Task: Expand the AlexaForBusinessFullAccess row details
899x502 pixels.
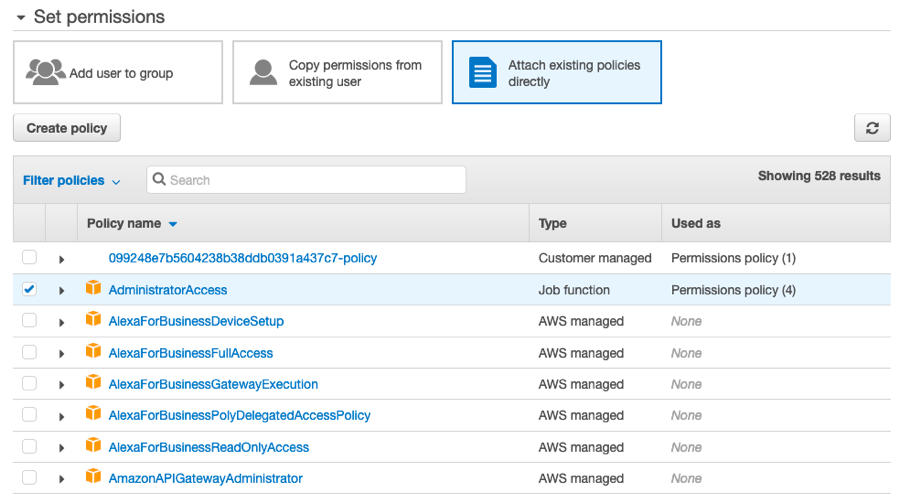Action: click(61, 354)
